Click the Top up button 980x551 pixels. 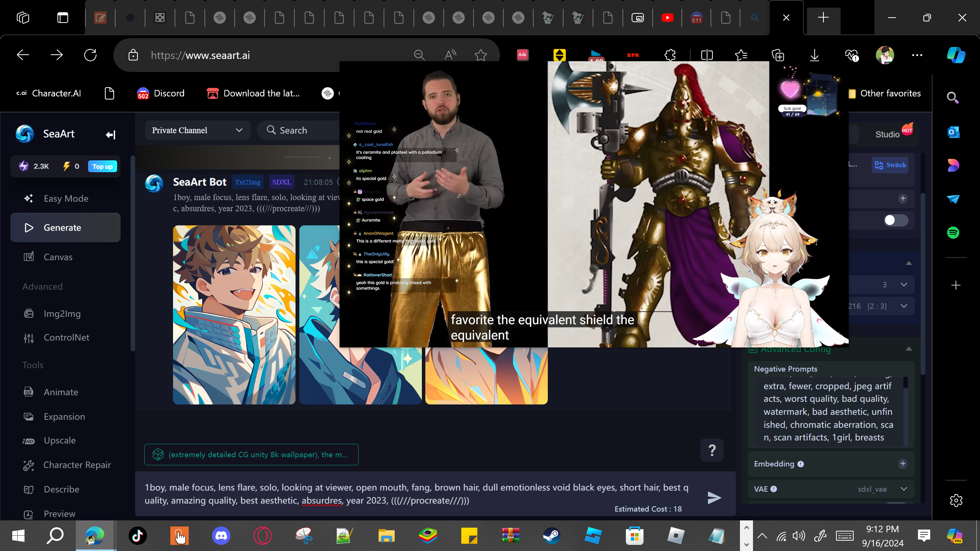pos(103,166)
